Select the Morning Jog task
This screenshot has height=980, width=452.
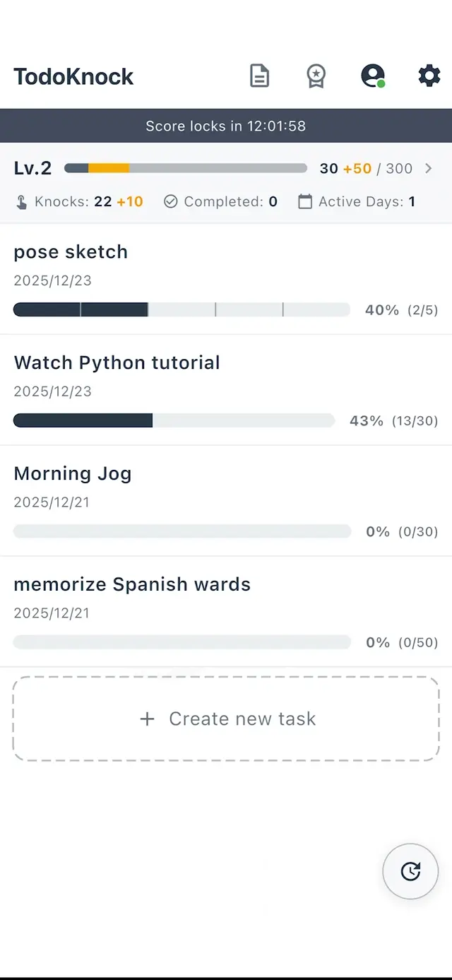(73, 474)
